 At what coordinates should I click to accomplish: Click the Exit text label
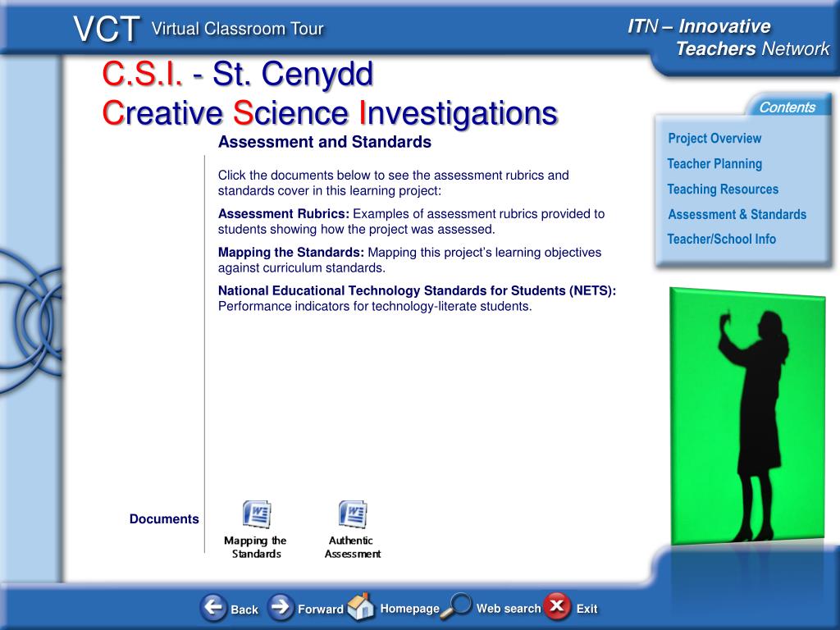(587, 609)
